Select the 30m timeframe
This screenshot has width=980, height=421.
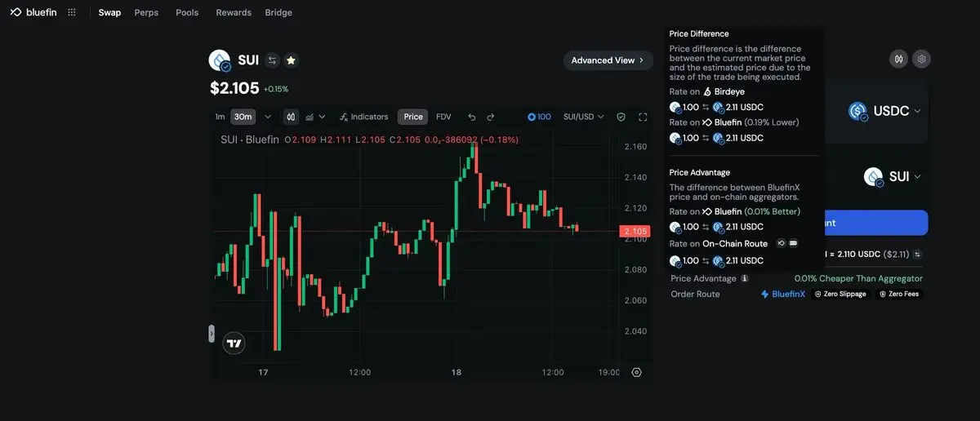point(243,117)
